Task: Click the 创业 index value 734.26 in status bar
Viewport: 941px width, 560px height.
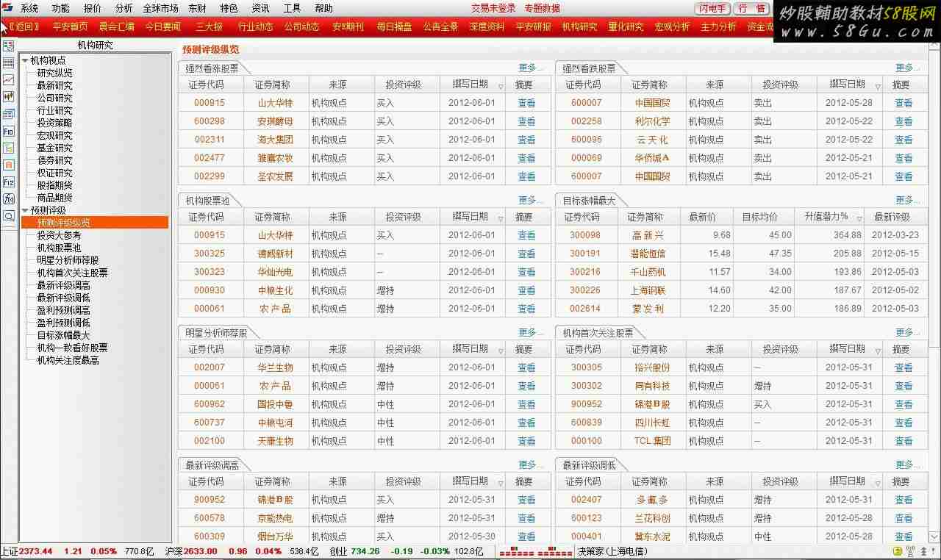Action: click(x=365, y=551)
